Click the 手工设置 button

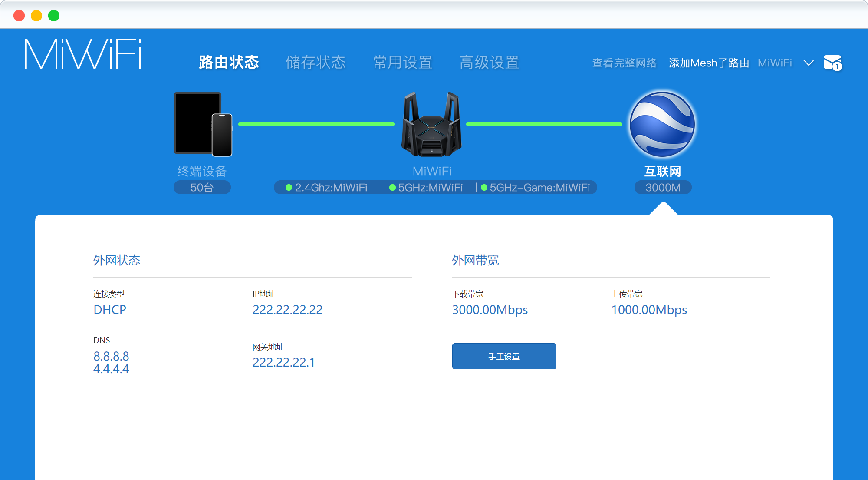point(504,356)
